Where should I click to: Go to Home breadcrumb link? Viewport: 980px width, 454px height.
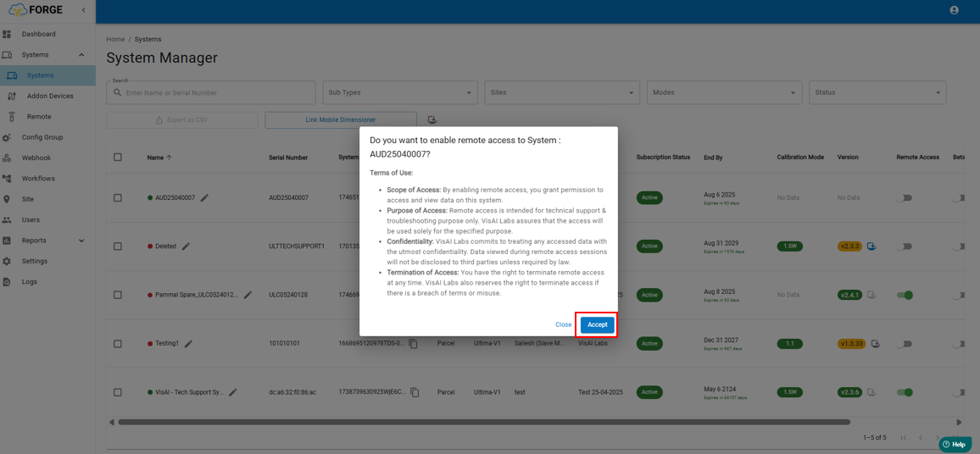click(115, 39)
